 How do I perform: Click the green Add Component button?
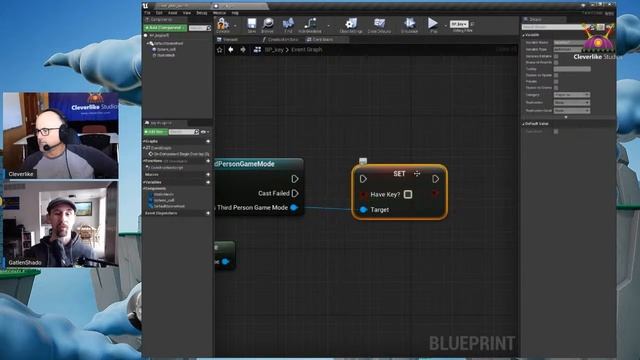[165, 28]
